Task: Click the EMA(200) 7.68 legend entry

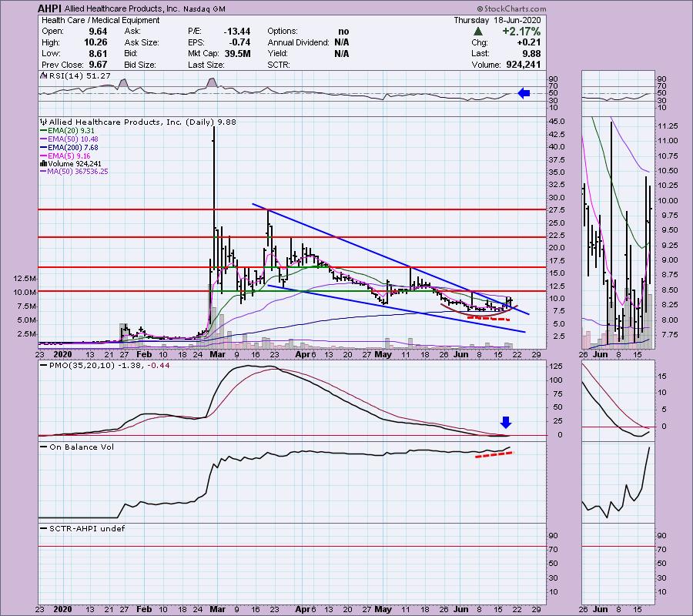Action: [x=73, y=148]
